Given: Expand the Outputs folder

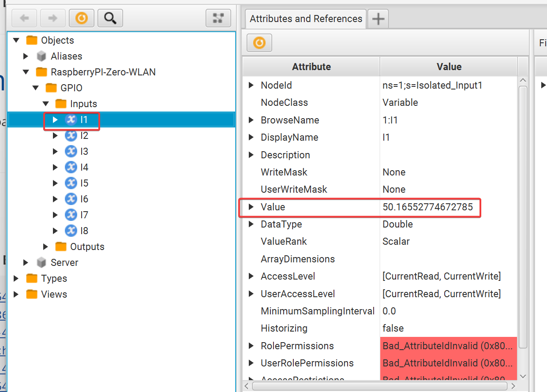Looking at the screenshot, I should 46,246.
